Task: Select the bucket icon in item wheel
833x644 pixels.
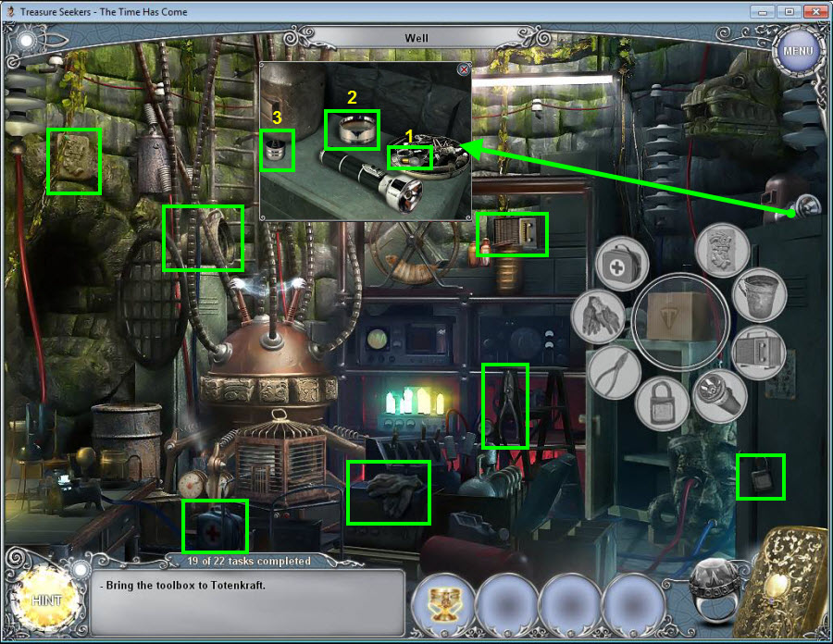Action: coord(759,293)
